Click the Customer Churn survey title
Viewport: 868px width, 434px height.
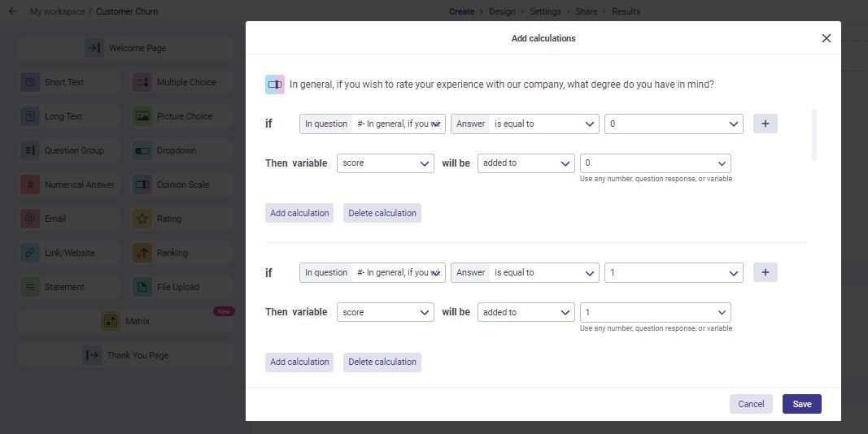point(127,11)
